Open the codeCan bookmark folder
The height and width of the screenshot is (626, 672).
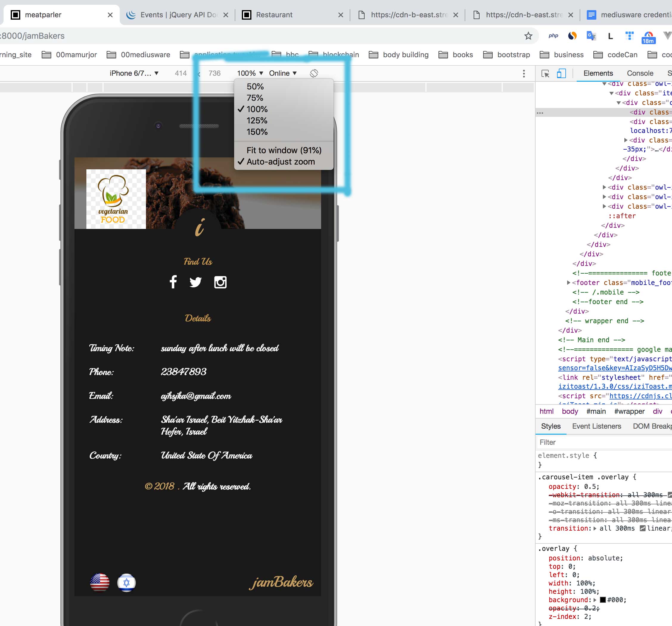615,55
